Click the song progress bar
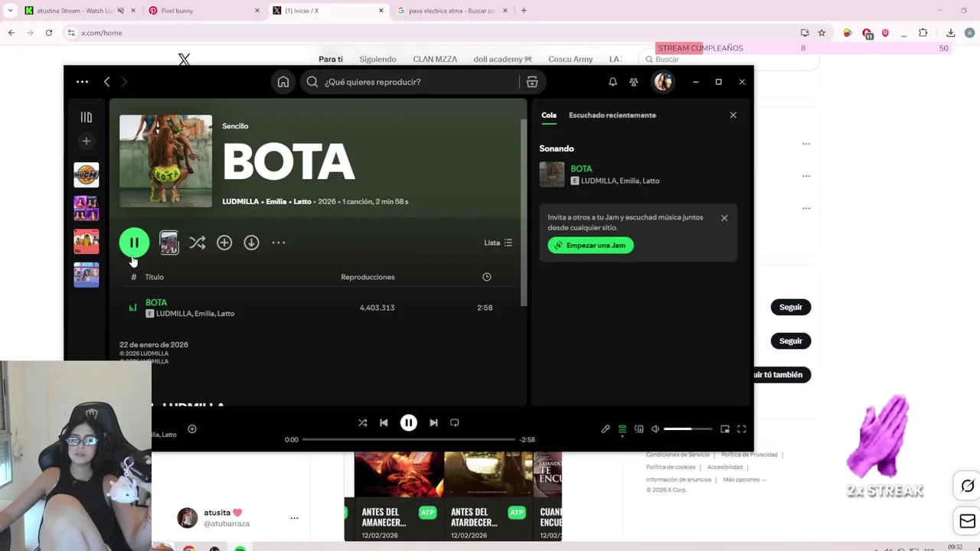Screen dimensions: 980x551 [409, 440]
